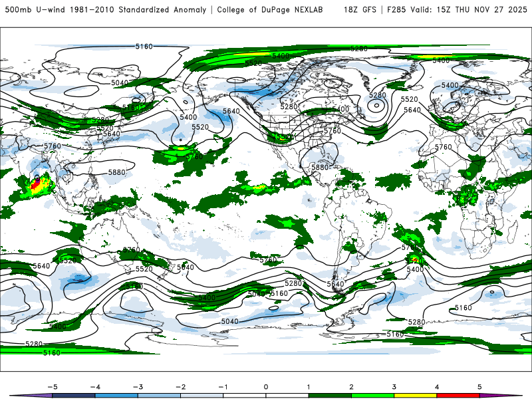
Task: Click the red anomaly maximum near India
Action: point(35,186)
